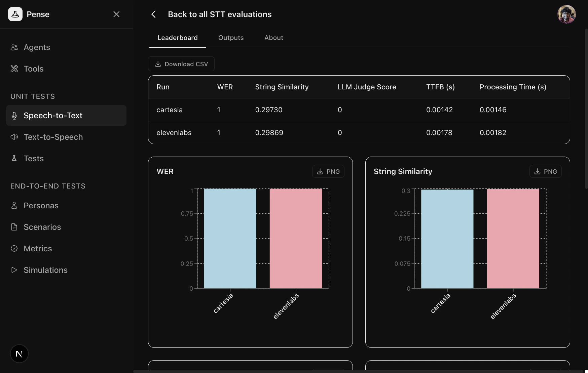Select the Tests beaker icon
Image resolution: width=588 pixels, height=373 pixels.
(14, 158)
